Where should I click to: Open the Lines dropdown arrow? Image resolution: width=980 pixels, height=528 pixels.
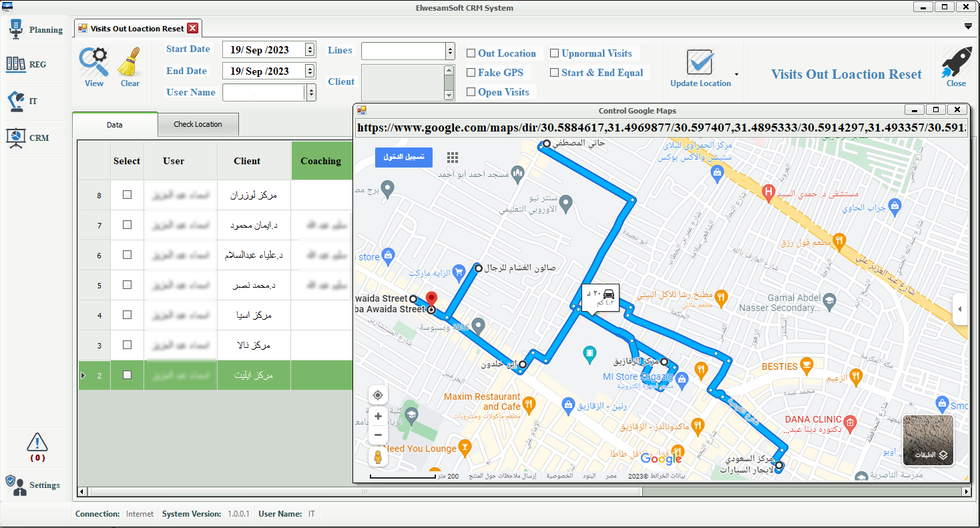[x=450, y=51]
